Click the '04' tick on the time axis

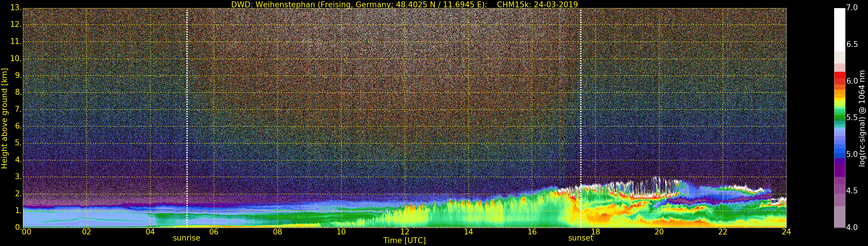click(x=150, y=232)
